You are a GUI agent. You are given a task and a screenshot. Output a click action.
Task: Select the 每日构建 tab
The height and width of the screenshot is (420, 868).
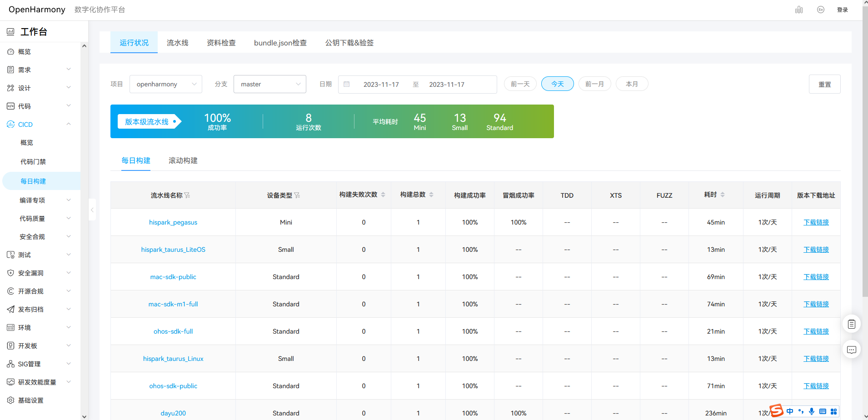(x=136, y=160)
